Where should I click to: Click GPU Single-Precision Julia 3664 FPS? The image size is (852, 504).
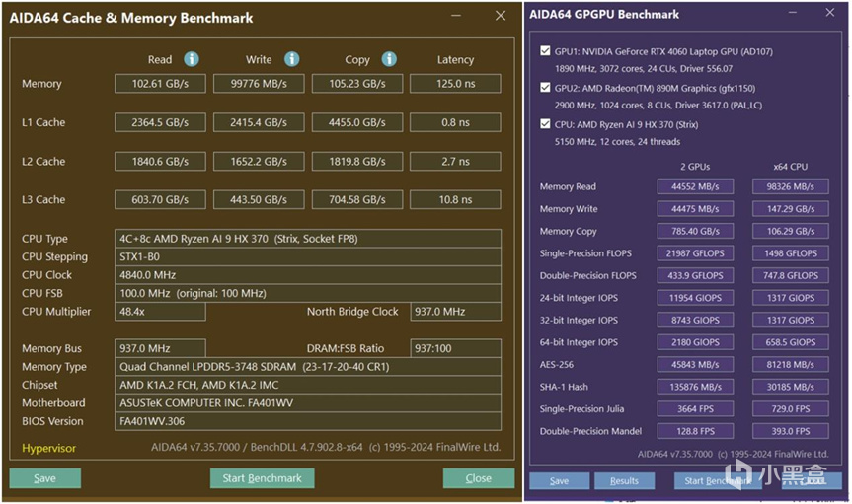click(695, 409)
